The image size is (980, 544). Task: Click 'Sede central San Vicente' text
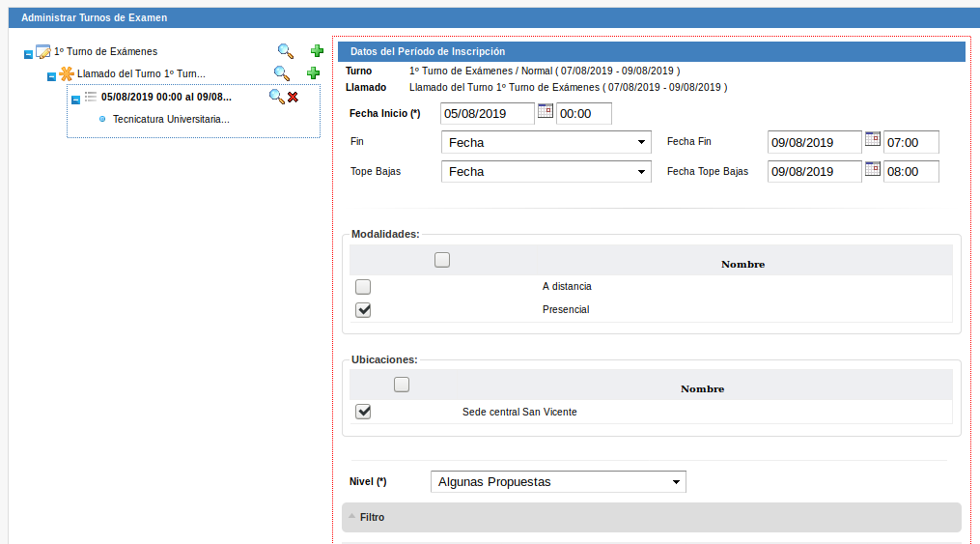tap(519, 412)
